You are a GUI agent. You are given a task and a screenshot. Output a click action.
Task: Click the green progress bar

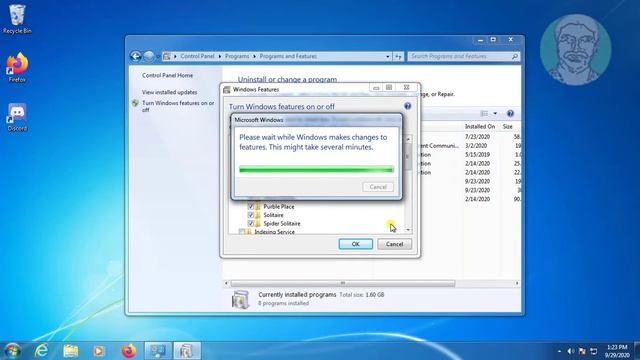pos(316,169)
